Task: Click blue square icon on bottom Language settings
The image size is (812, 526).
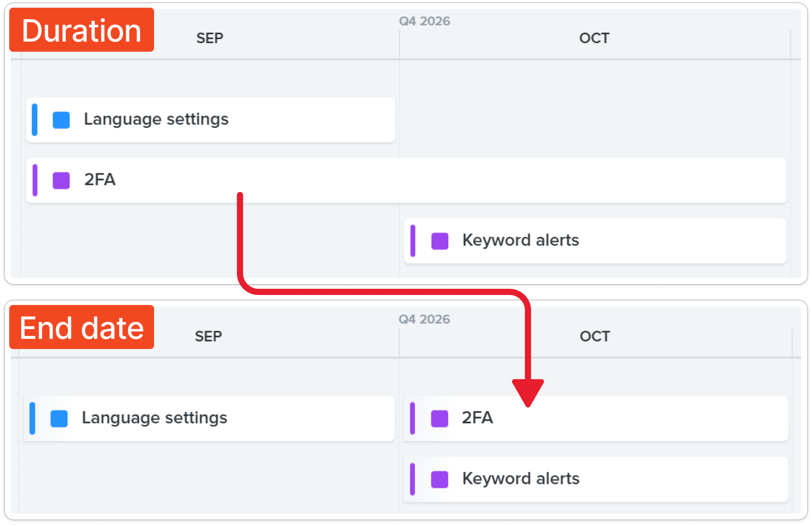Action: click(59, 419)
